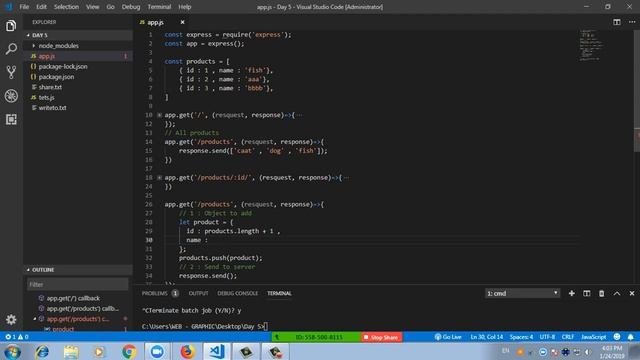Switch to the PROBLEMS panel tab
Screen dimensions: 640x360
pos(155,293)
